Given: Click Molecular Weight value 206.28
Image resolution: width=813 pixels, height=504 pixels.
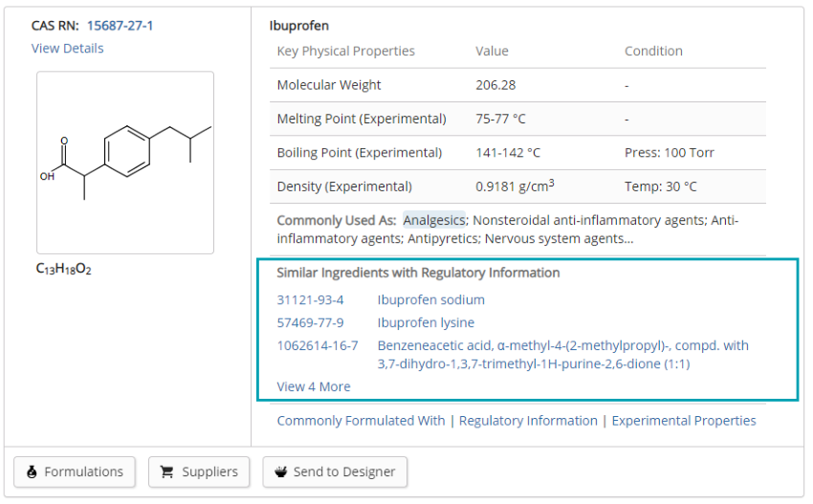Looking at the screenshot, I should (495, 85).
